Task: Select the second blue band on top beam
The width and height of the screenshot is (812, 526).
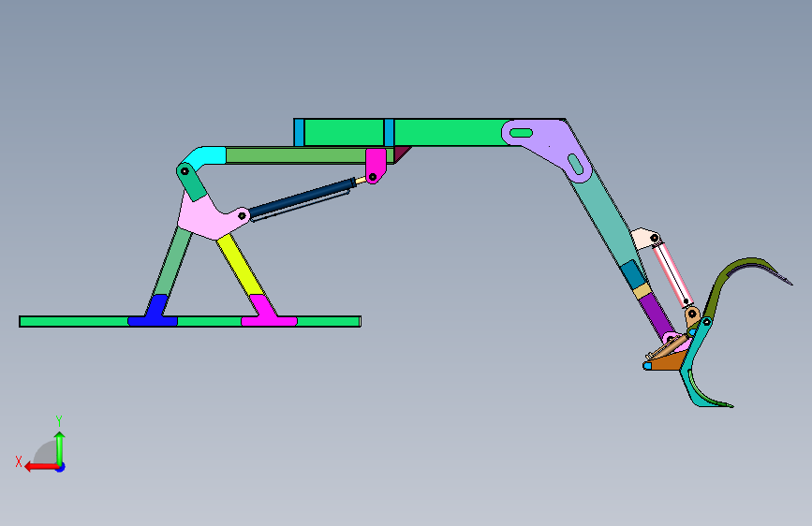Action: click(x=389, y=133)
